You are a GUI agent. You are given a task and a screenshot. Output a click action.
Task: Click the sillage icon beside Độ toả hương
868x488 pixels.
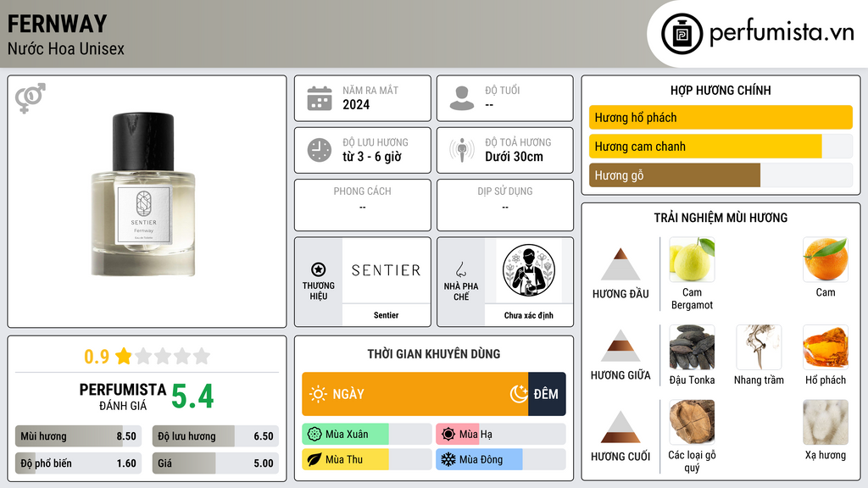[x=462, y=150]
